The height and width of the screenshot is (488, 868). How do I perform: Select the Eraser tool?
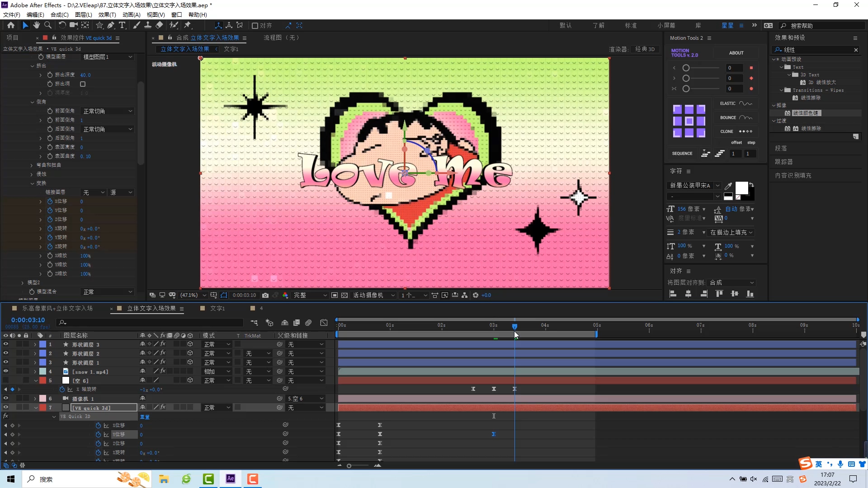pos(159,25)
